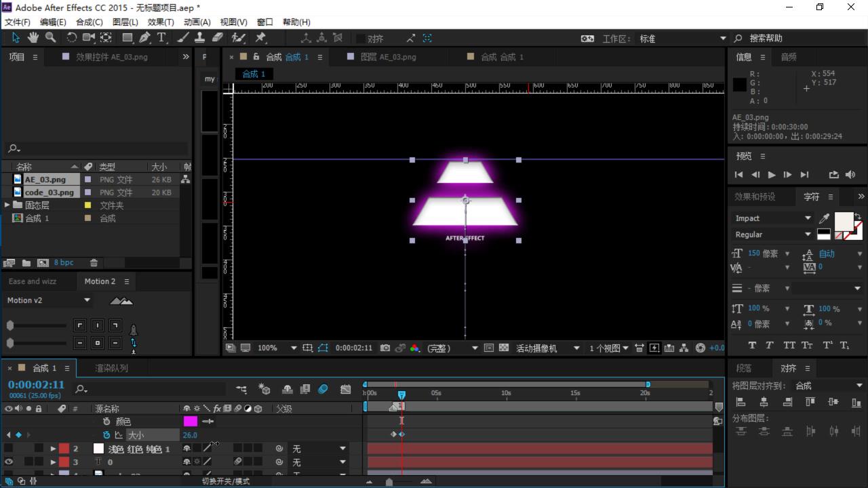Go to the previous keyframe of 大小
This screenshot has height=488, width=868.
[x=8, y=435]
